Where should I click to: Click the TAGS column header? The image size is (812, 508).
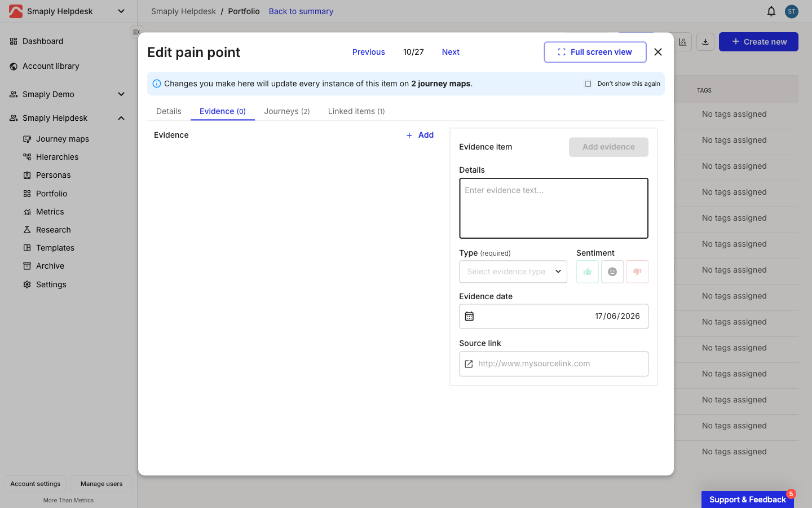[704, 90]
